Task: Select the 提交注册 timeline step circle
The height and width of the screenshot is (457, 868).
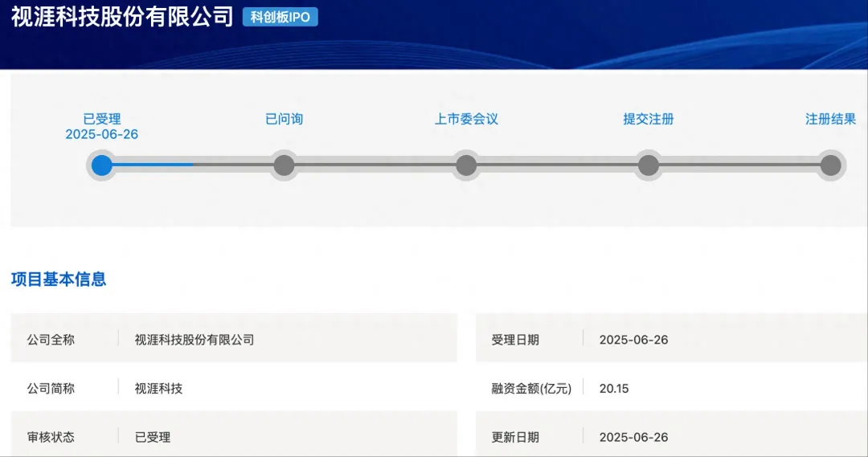Action: [649, 165]
